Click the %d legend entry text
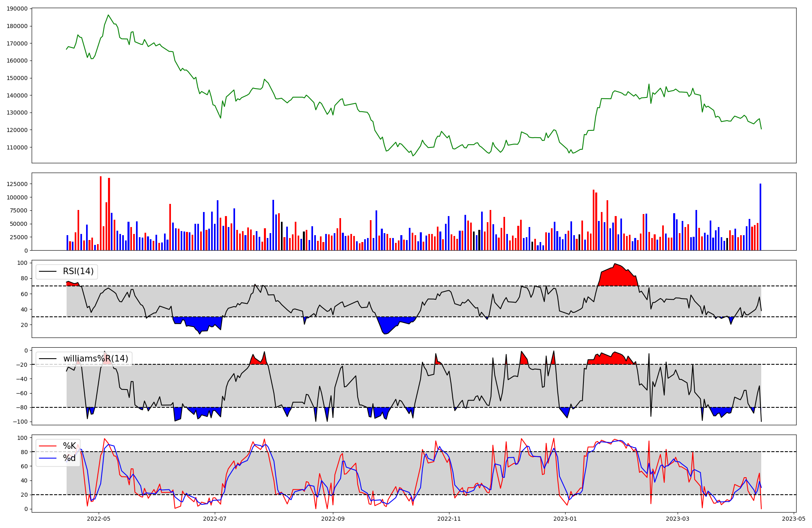This screenshot has height=528, width=812. tap(69, 458)
